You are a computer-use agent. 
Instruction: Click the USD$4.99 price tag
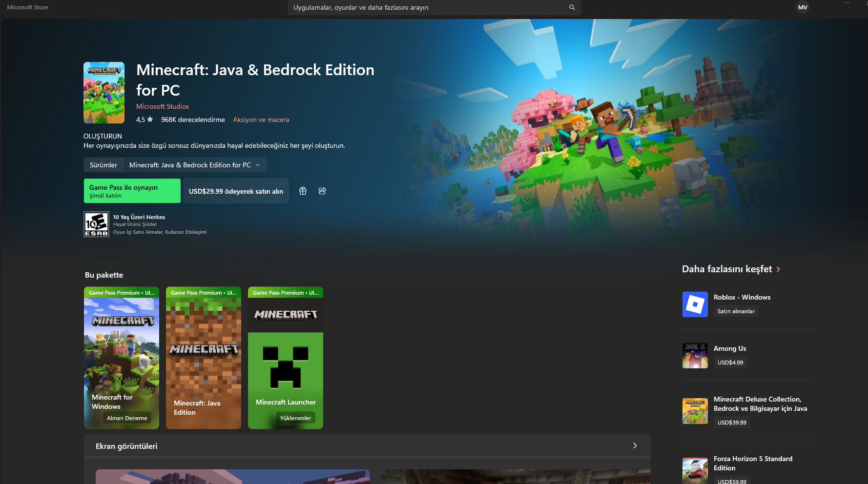tap(730, 363)
